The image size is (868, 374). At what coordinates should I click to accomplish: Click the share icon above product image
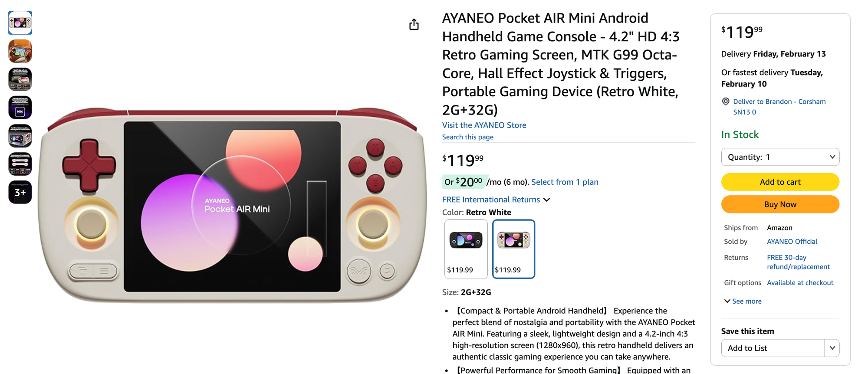[x=414, y=24]
